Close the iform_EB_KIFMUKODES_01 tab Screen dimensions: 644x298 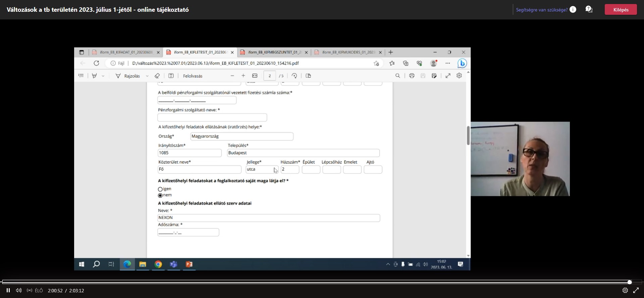coord(380,52)
